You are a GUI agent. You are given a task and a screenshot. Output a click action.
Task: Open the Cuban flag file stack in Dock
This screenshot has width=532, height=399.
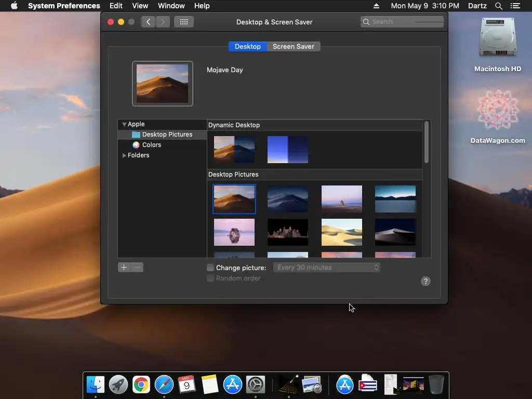pos(368,383)
